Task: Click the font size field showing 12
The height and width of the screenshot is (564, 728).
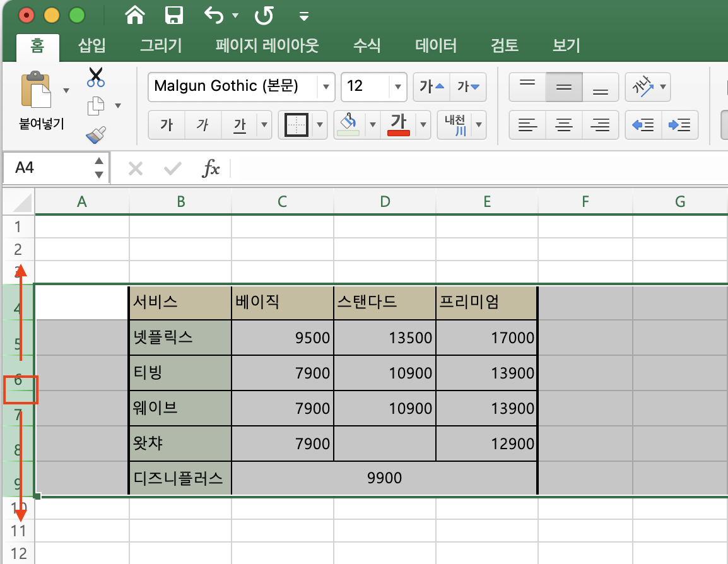Action: (x=366, y=86)
